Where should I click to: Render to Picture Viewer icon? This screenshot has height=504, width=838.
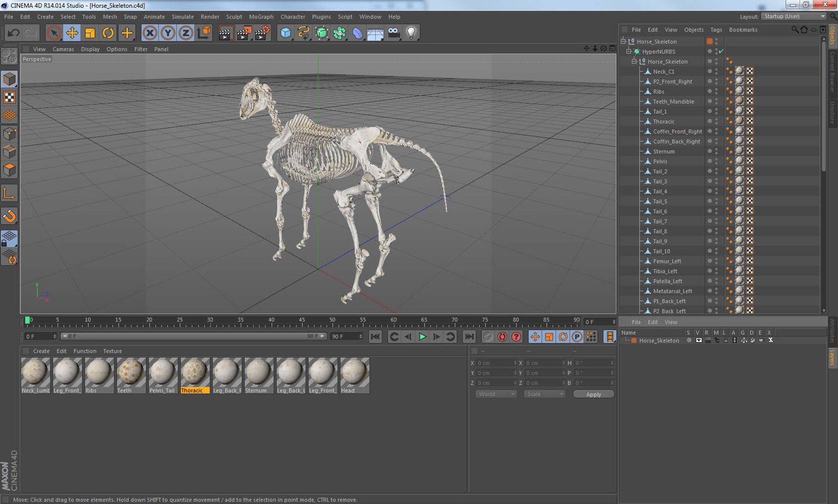[x=244, y=33]
